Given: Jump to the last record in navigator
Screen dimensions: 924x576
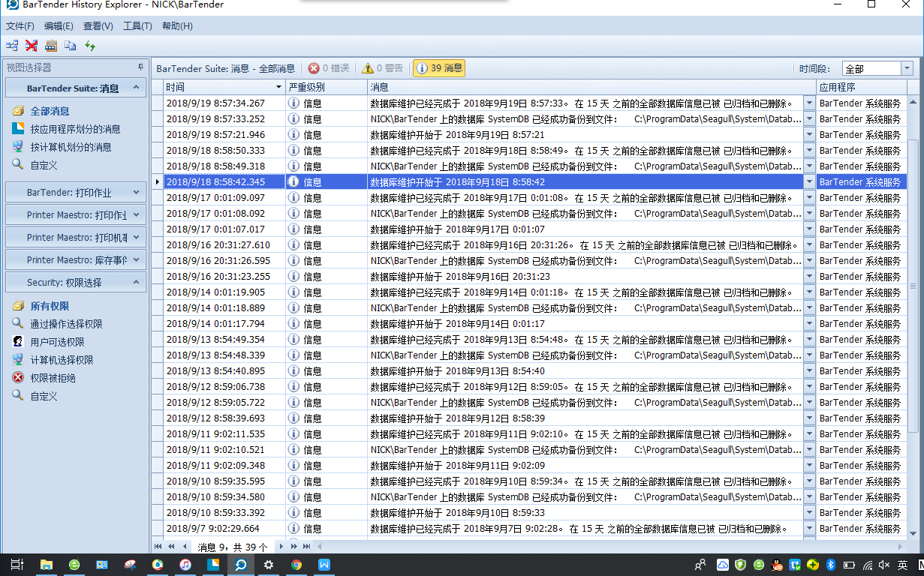Looking at the screenshot, I should tap(306, 547).
